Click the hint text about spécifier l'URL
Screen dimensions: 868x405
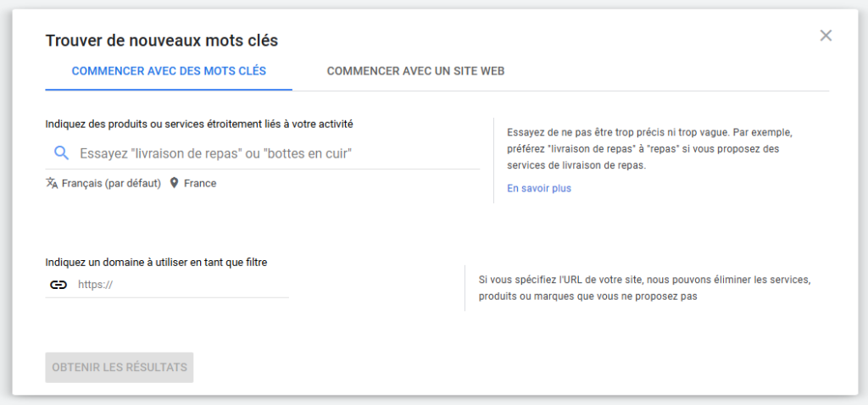coord(645,280)
